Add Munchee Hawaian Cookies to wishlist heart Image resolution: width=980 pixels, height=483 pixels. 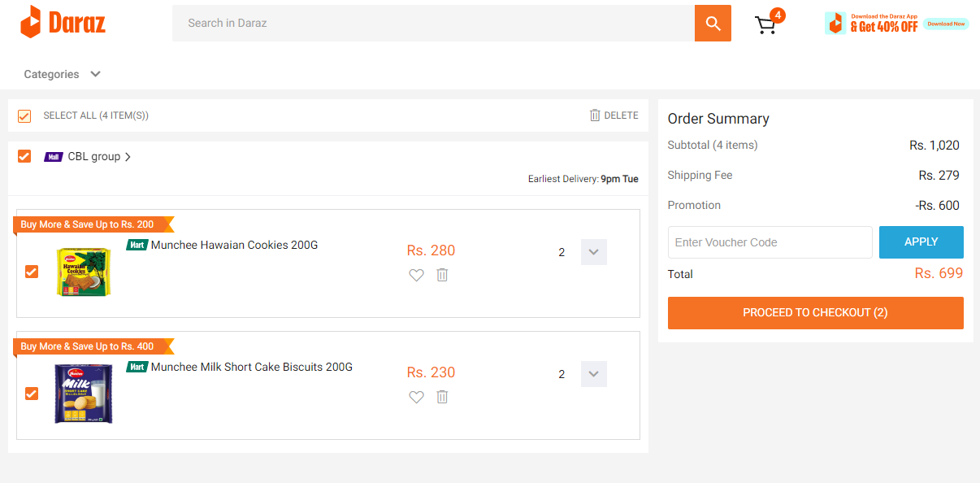(x=416, y=275)
